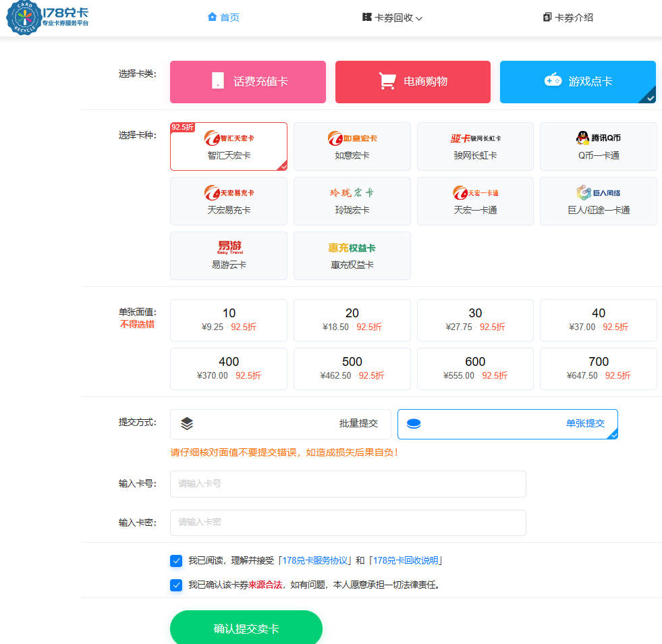Screen dimensions: 662x644
Task: Choose the 易游云卡 card type
Action: (x=229, y=255)
